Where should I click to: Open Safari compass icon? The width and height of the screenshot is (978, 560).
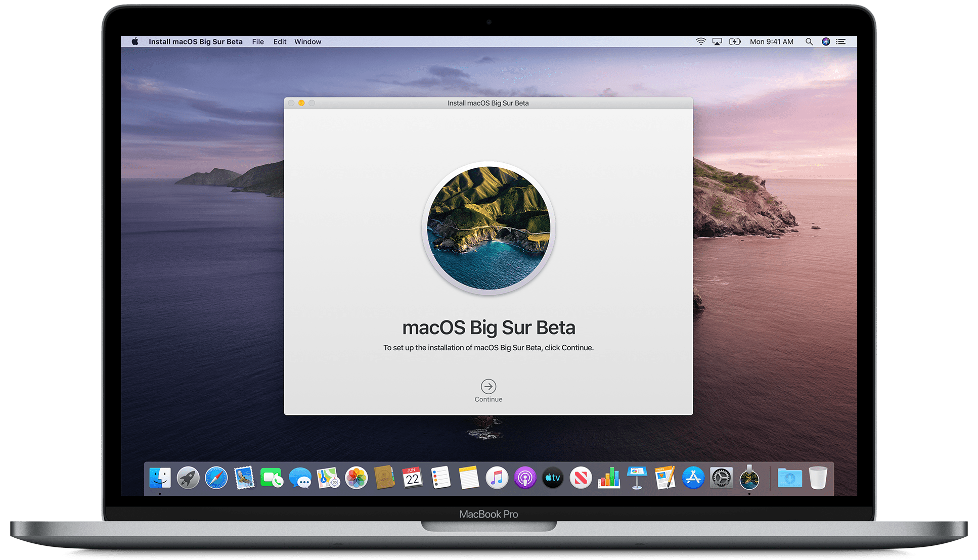point(216,478)
